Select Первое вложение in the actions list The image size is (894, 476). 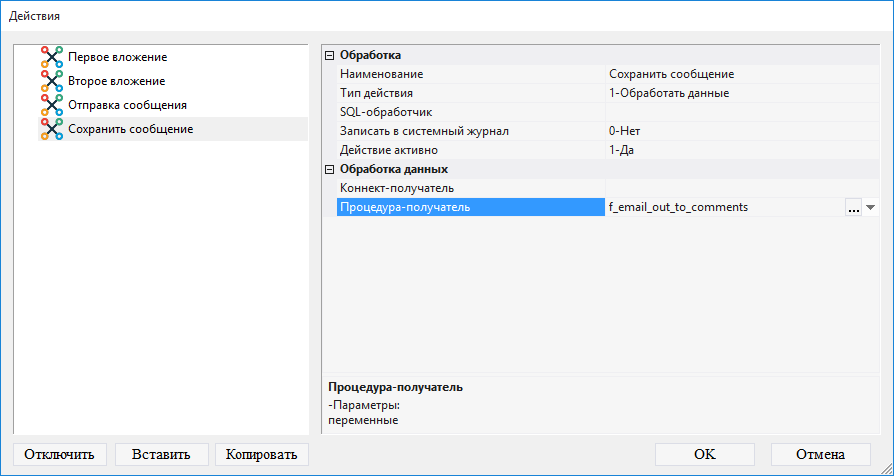pos(117,57)
